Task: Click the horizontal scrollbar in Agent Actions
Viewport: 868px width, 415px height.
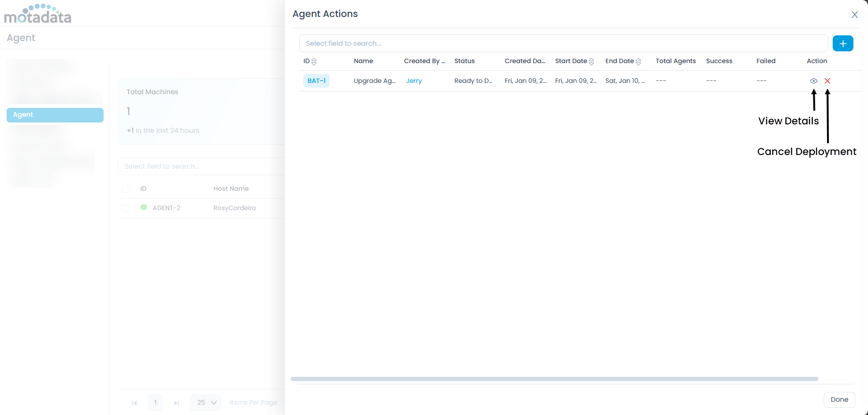Action: [554, 379]
